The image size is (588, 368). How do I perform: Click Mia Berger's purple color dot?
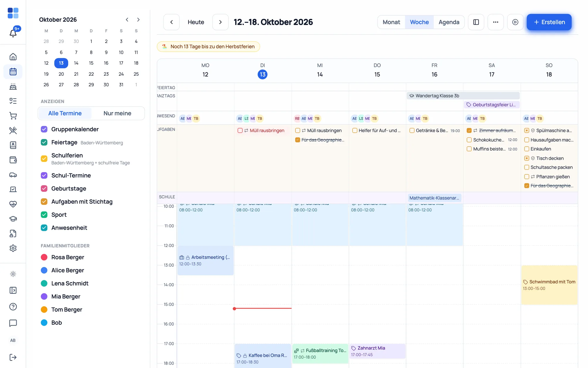(x=44, y=296)
